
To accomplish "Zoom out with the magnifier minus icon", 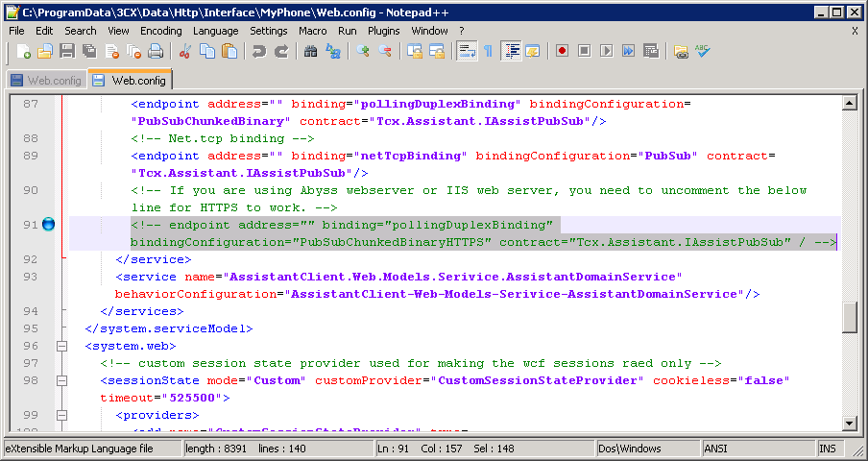I will [x=385, y=52].
